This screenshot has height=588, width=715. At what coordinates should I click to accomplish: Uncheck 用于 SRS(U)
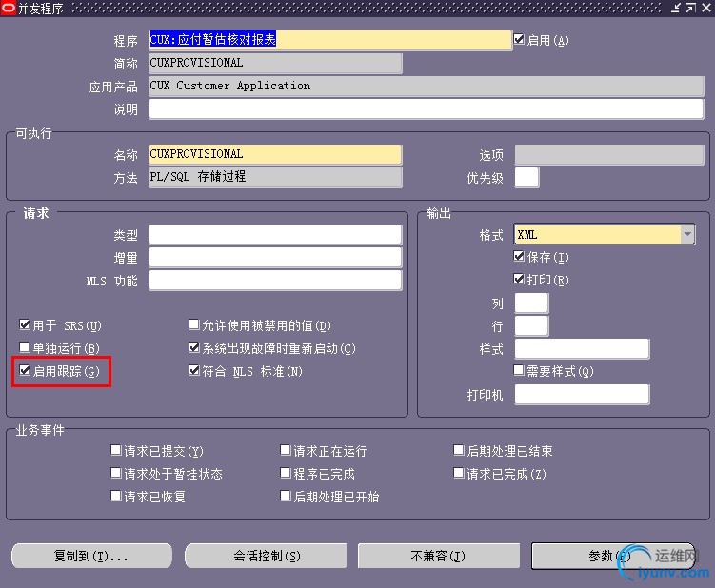25,325
